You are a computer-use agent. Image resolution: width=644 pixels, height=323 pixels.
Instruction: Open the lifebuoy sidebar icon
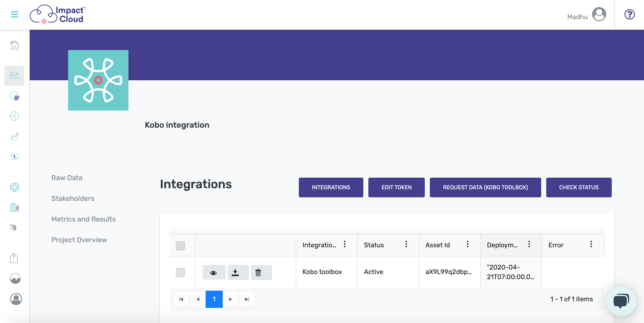click(15, 187)
